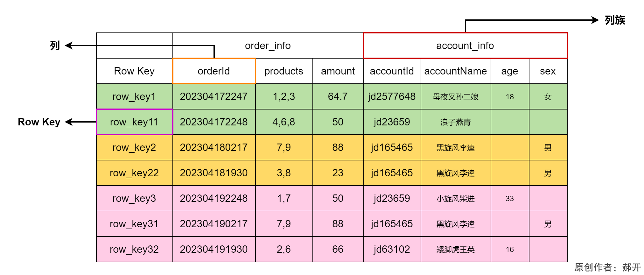644x275 pixels.
Task: Click the row_key1 cell
Action: click(134, 96)
